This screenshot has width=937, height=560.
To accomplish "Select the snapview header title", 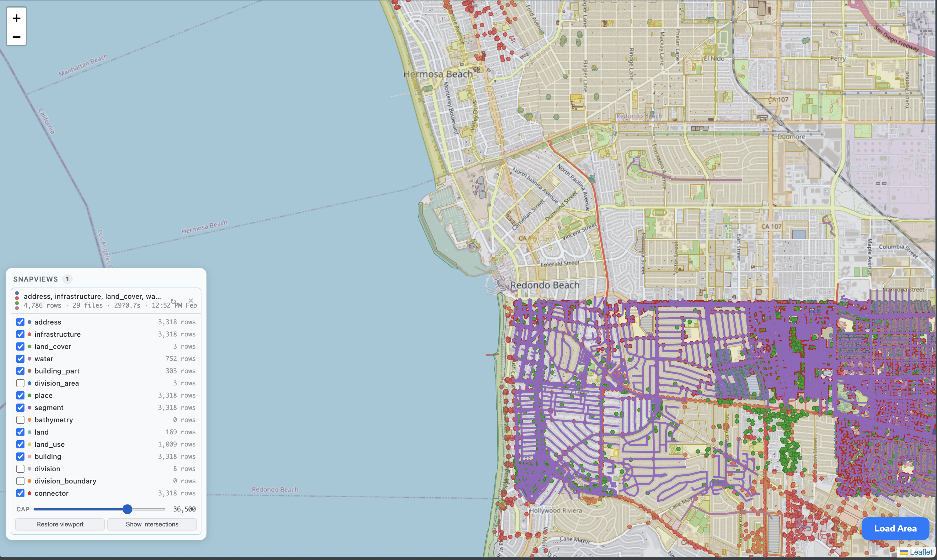I will click(x=92, y=296).
